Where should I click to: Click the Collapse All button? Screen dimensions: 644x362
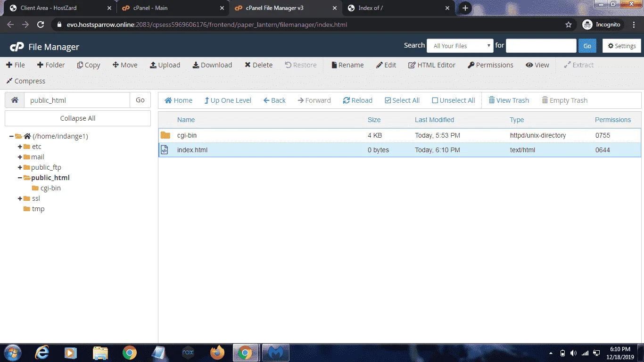point(78,118)
